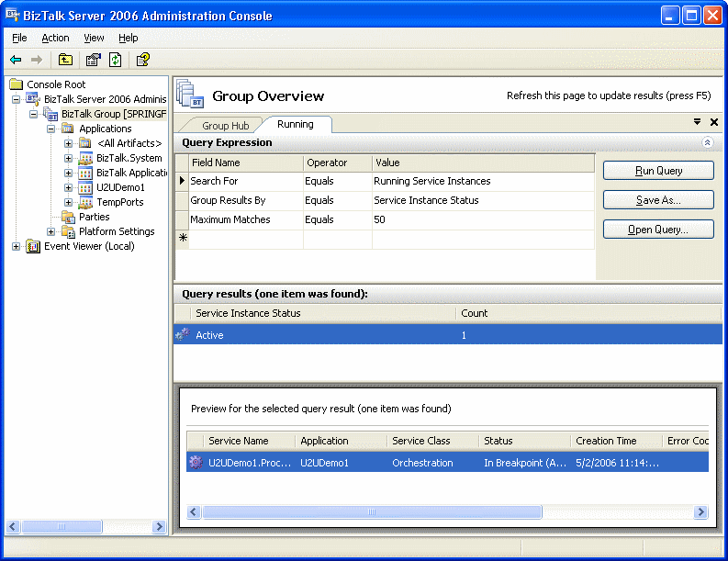728x561 pixels.
Task: Open the Action menu
Action: coord(55,38)
